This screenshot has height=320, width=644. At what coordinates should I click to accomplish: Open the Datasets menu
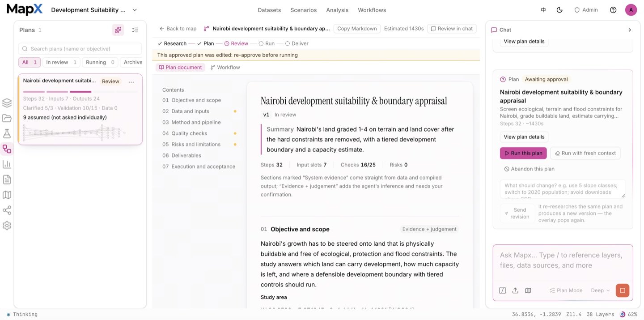(x=269, y=10)
